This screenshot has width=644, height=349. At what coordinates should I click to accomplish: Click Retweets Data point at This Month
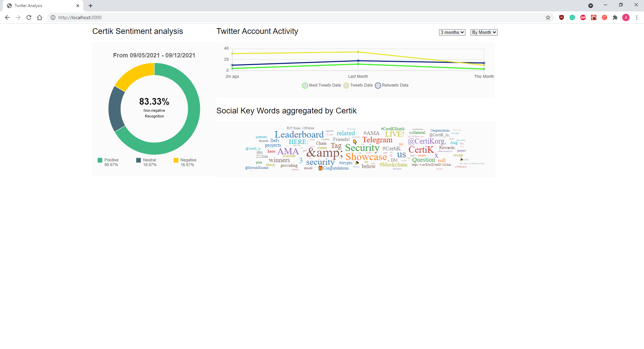coord(484,63)
